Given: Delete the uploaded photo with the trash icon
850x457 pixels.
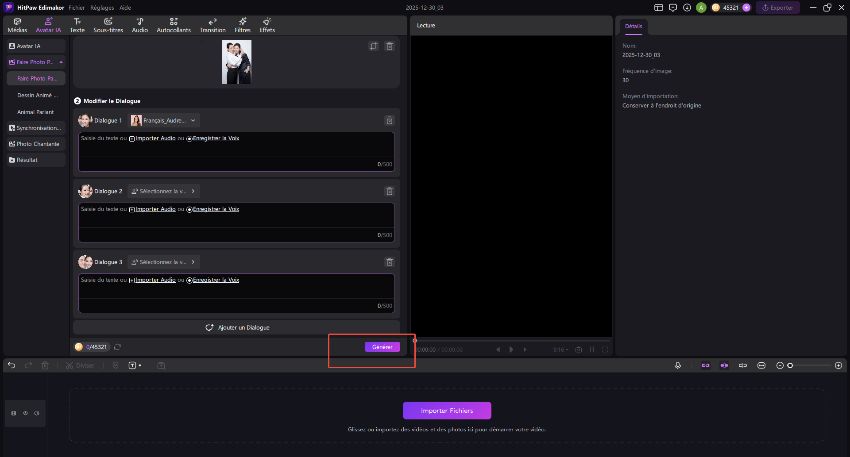Looking at the screenshot, I should click(389, 46).
